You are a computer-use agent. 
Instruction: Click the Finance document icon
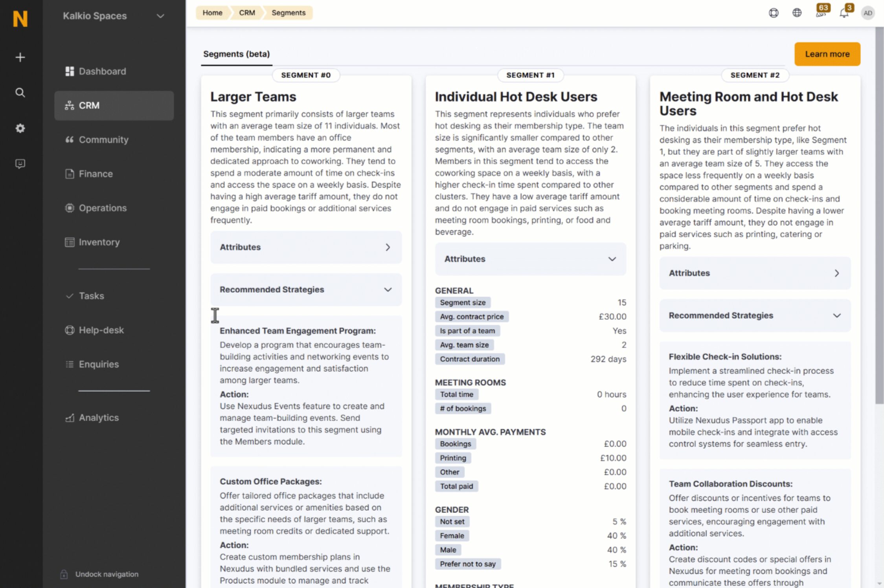click(x=70, y=174)
